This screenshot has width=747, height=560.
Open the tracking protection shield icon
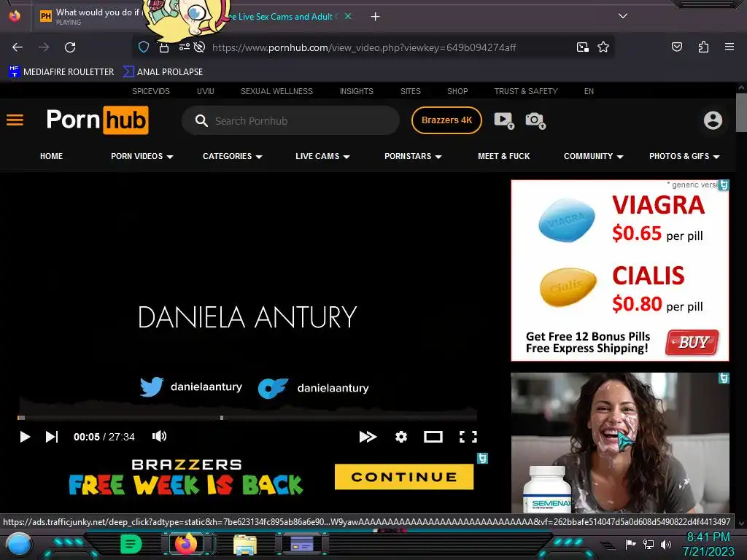(x=144, y=47)
